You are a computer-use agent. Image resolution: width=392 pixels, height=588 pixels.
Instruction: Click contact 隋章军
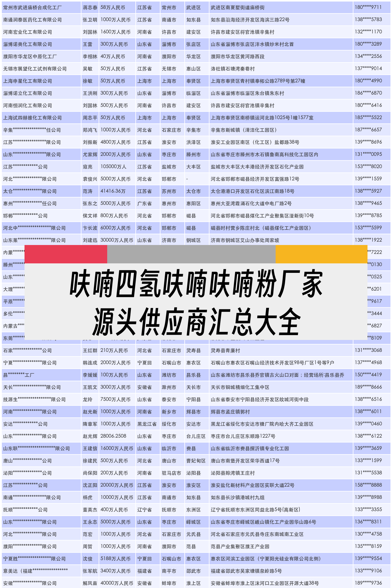(x=90, y=424)
